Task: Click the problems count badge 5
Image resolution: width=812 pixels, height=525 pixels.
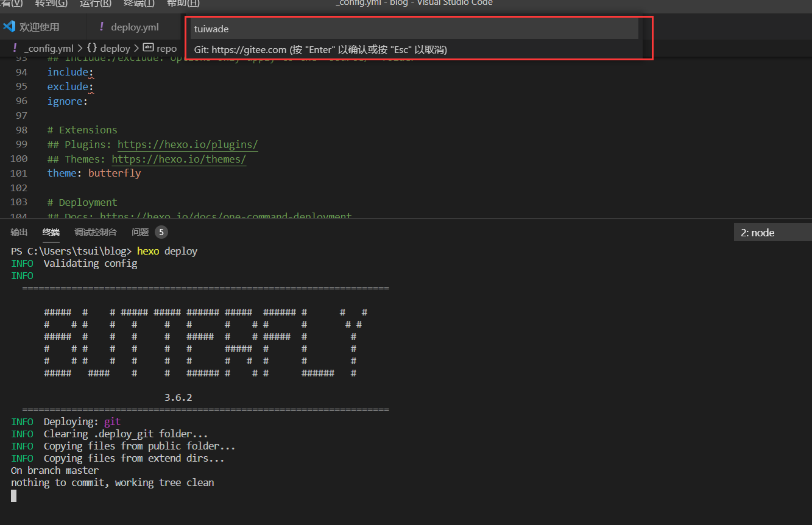Action: (x=161, y=232)
